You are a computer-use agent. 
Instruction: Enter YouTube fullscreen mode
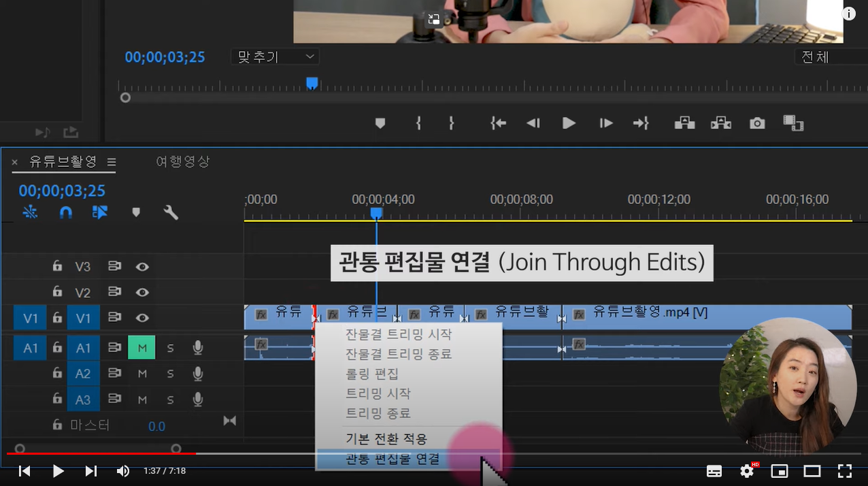tap(844, 470)
